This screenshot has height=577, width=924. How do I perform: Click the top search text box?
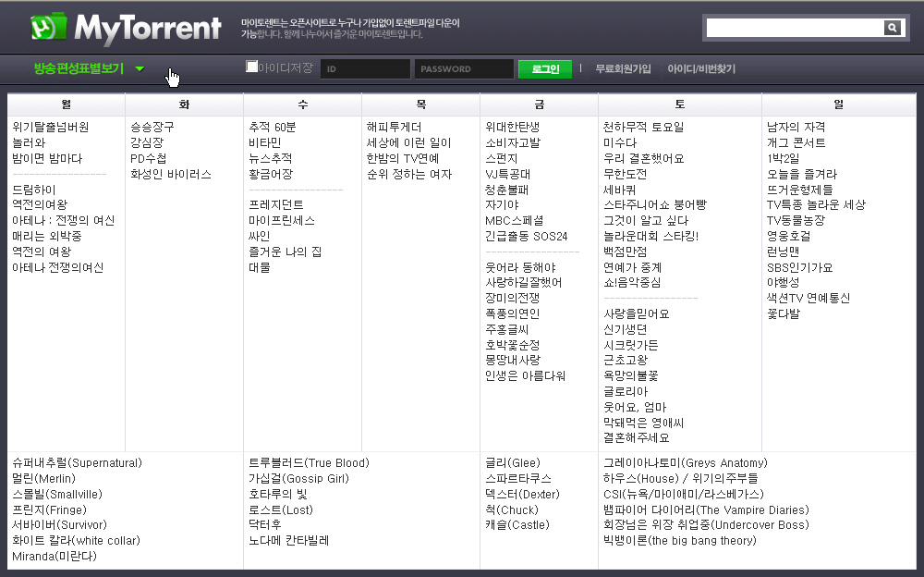click(x=795, y=27)
